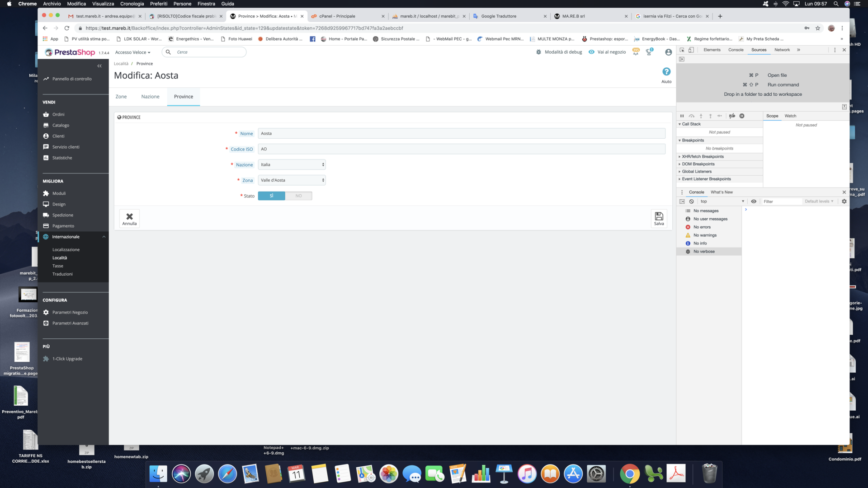Screen dimensions: 868x488
Task: Click the Codice ISO input field
Action: 461,149
